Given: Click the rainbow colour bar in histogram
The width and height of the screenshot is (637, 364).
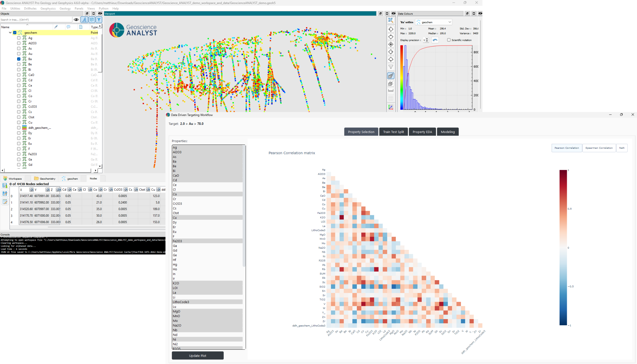Looking at the screenshot, I should pyautogui.click(x=401, y=77).
